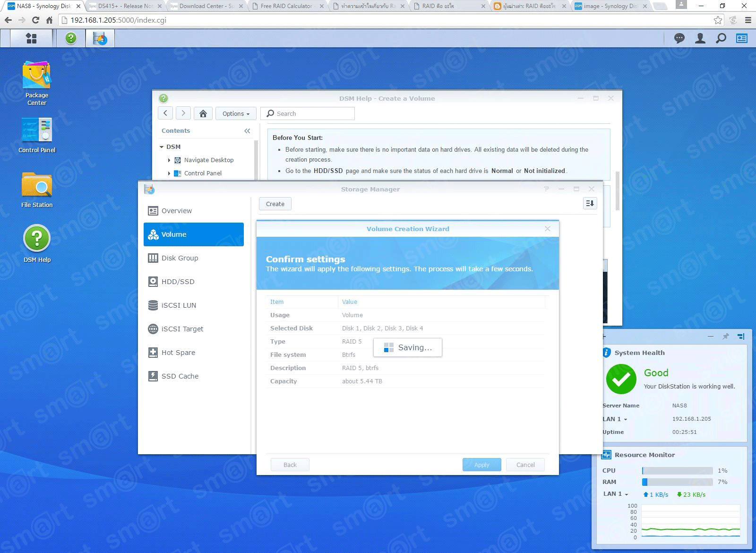Open Hot Spare section
This screenshot has height=553, width=756.
click(x=194, y=353)
